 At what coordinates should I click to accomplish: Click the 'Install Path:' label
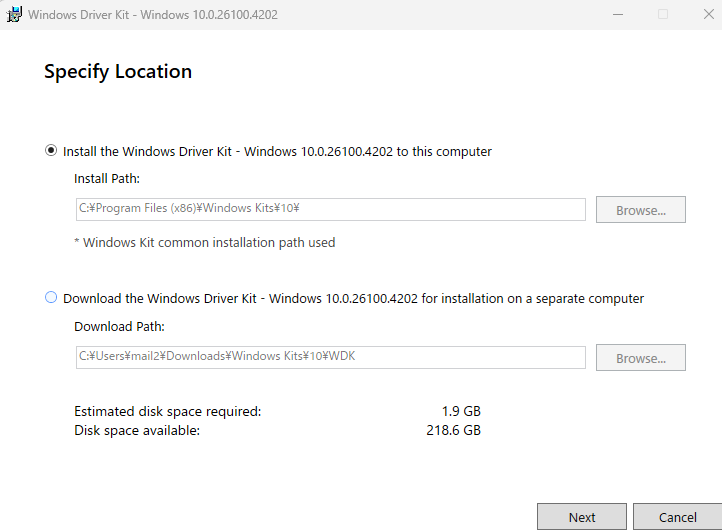pos(107,179)
